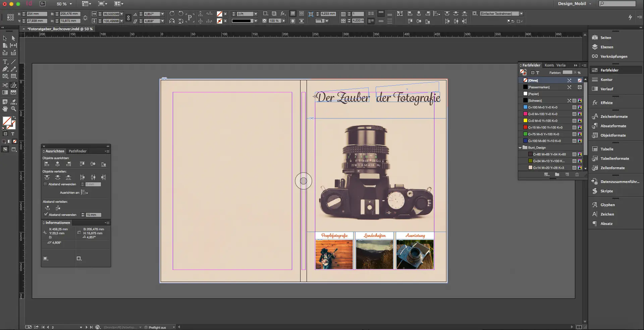Viewport: 644px width, 330px height.
Task: Select the Scissors tool
Action: tap(5, 85)
